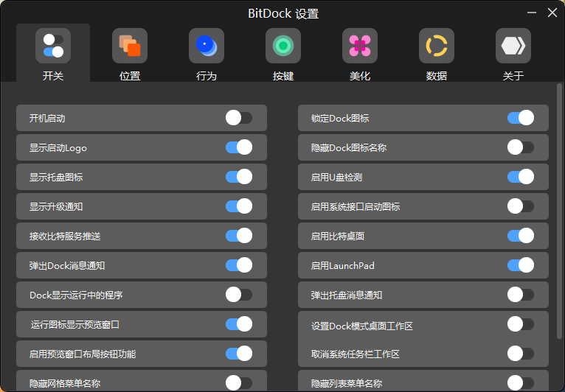Open the 位置 (Position) settings icon
Viewport: 565px width, 392px height.
click(x=130, y=46)
